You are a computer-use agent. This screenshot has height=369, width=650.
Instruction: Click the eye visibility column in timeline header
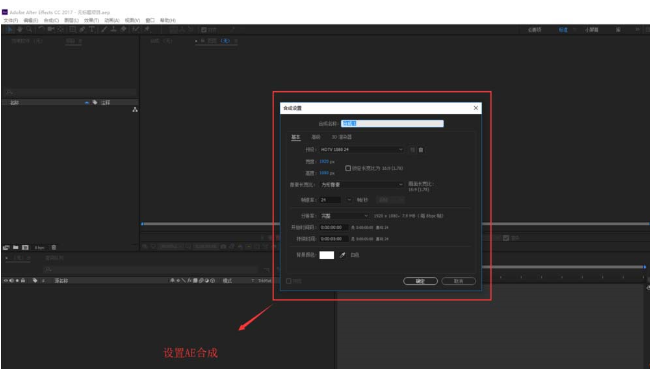(x=6, y=281)
